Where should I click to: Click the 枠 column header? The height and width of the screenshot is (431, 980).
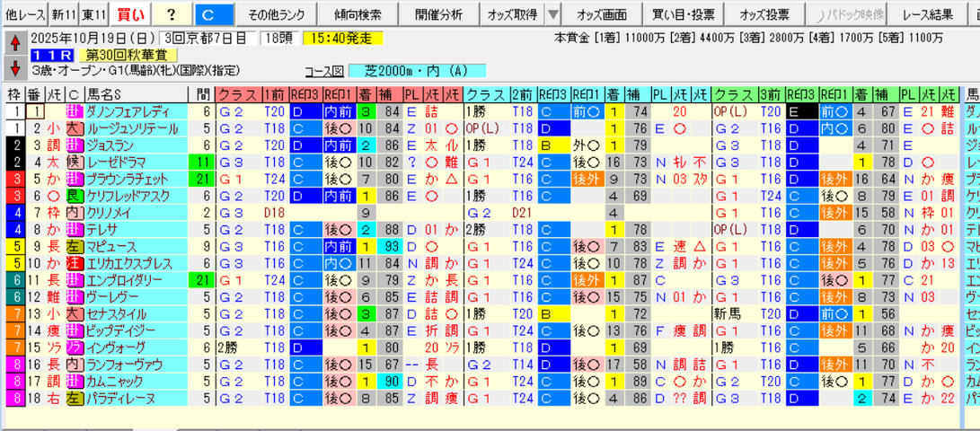(x=13, y=95)
